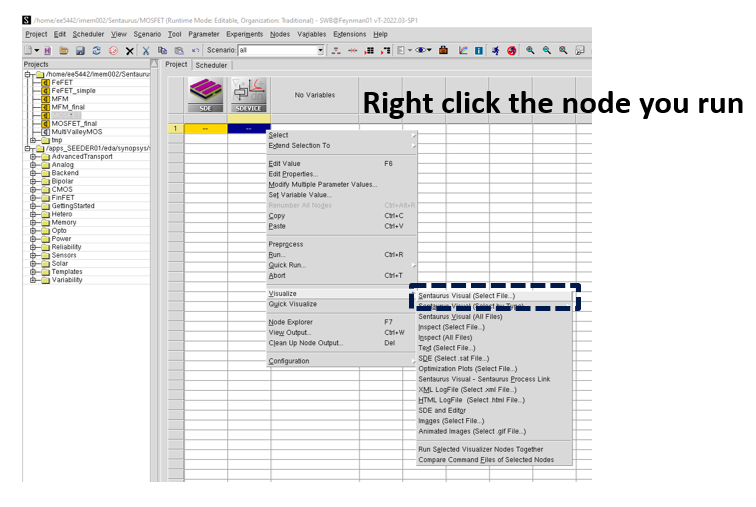The width and height of the screenshot is (756, 507).
Task: Expand the AdvancedTransport folder
Action: point(33,157)
